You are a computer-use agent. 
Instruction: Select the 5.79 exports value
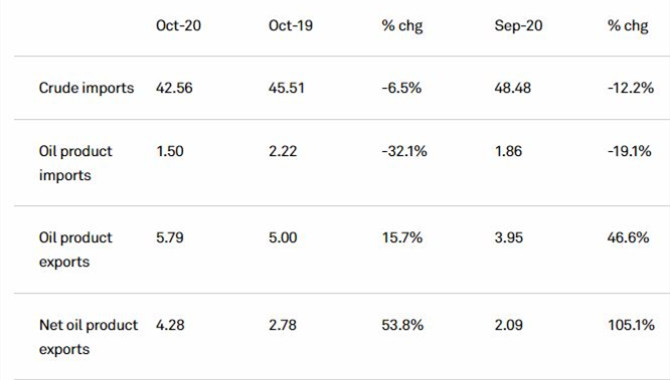coord(170,238)
